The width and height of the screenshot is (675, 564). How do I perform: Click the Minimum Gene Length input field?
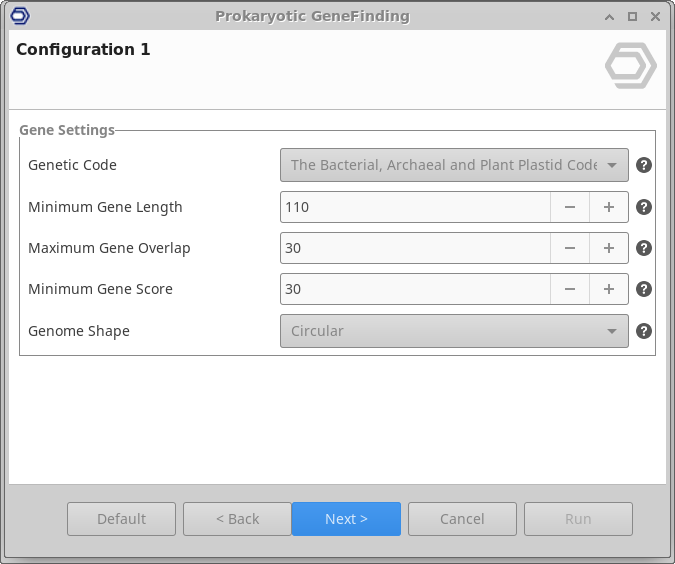click(415, 207)
